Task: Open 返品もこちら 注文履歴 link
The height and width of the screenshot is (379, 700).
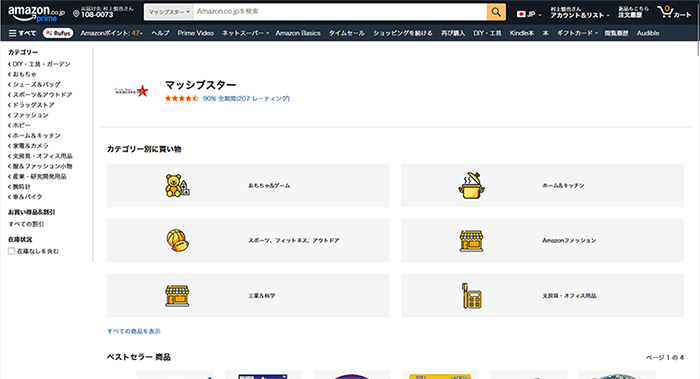Action: pyautogui.click(x=633, y=12)
